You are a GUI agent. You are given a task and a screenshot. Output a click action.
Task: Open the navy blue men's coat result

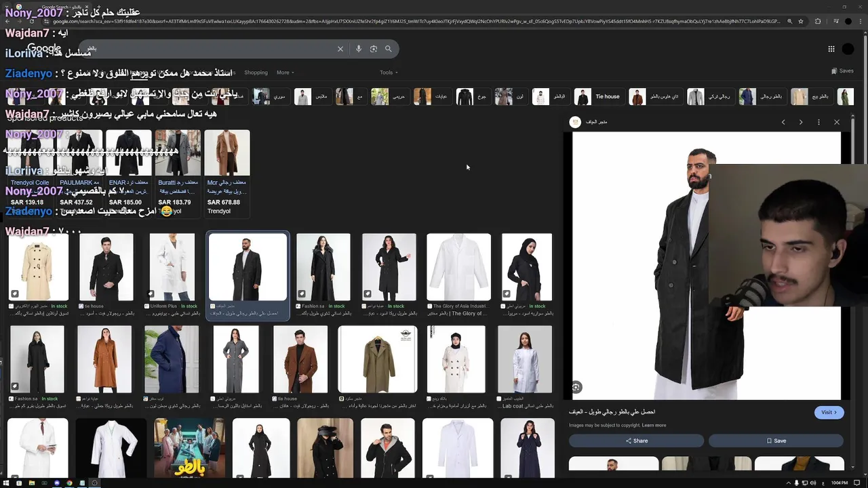(x=172, y=359)
